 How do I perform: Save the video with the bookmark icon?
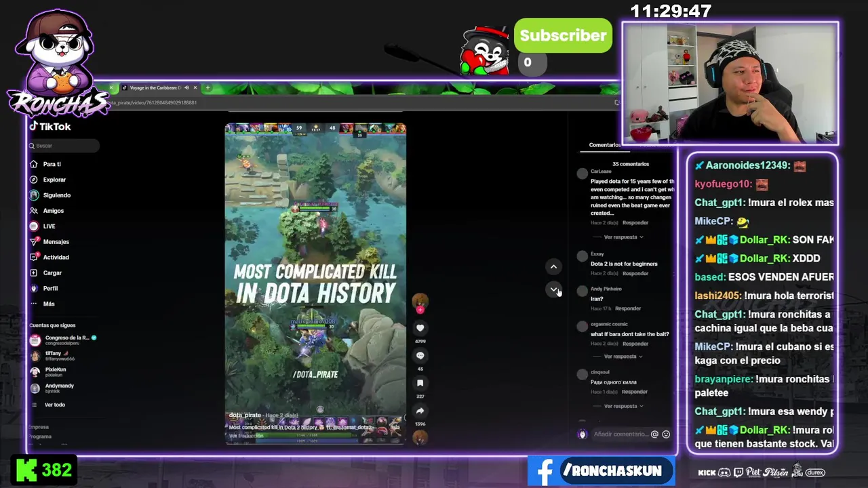420,384
